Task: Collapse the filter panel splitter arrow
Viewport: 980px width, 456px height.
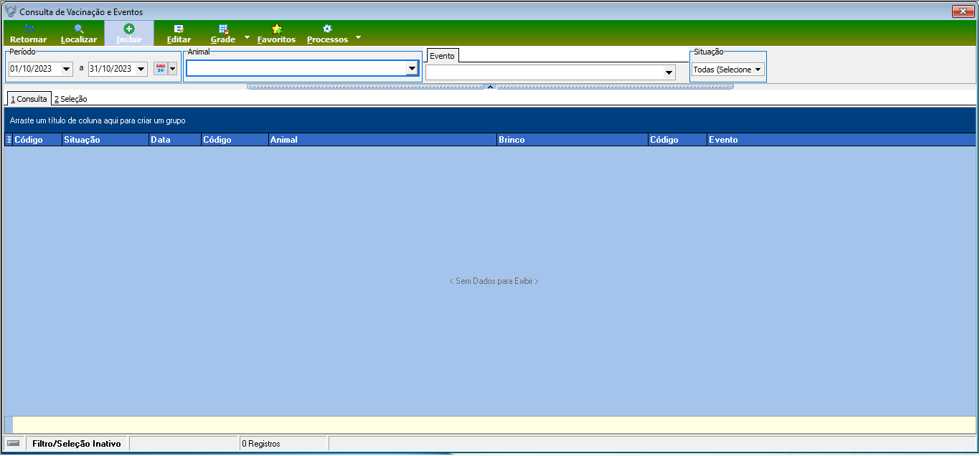Action: tap(490, 86)
